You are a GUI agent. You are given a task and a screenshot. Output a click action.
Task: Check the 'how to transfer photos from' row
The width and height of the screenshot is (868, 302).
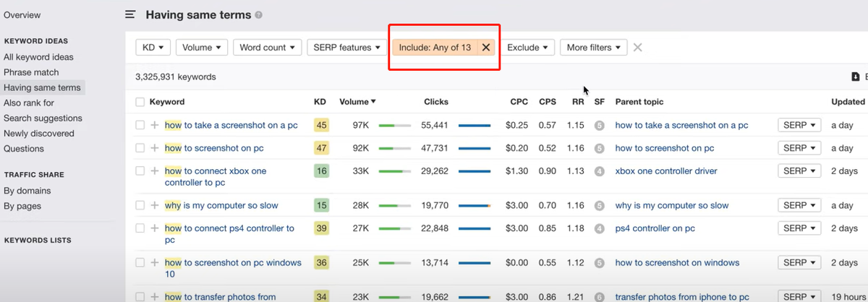coord(140,297)
